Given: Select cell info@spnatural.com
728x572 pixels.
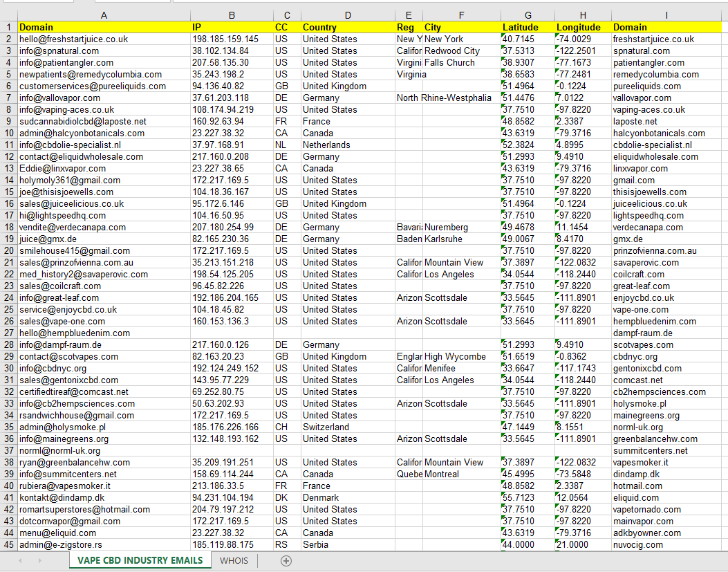Looking at the screenshot, I should tap(104, 51).
